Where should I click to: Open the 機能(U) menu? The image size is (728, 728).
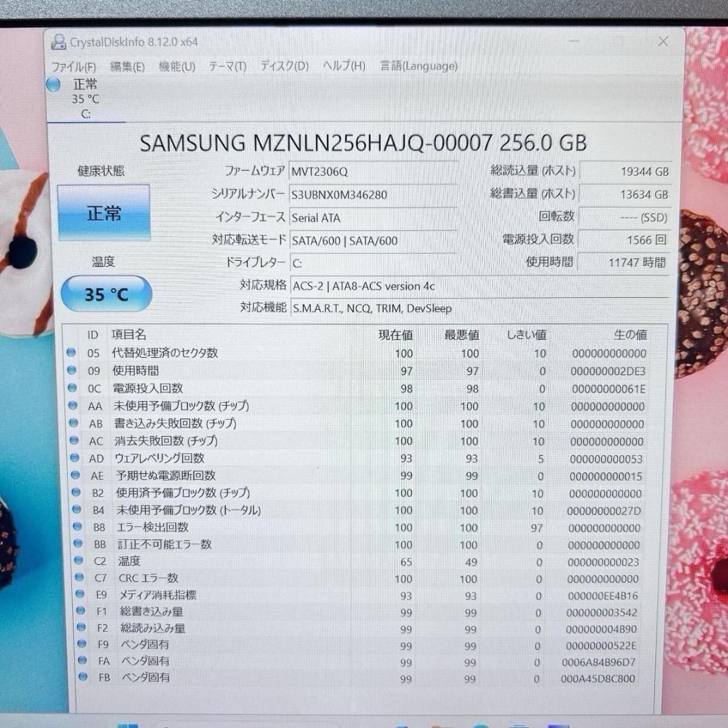[177, 66]
